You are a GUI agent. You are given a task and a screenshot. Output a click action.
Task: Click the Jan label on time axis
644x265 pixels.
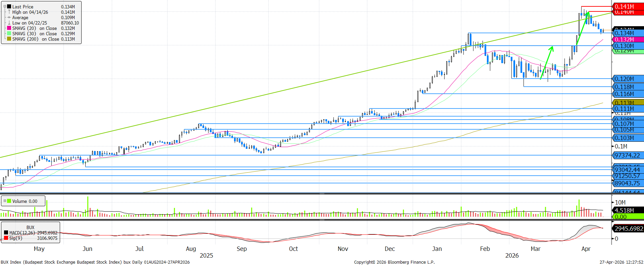click(437, 249)
